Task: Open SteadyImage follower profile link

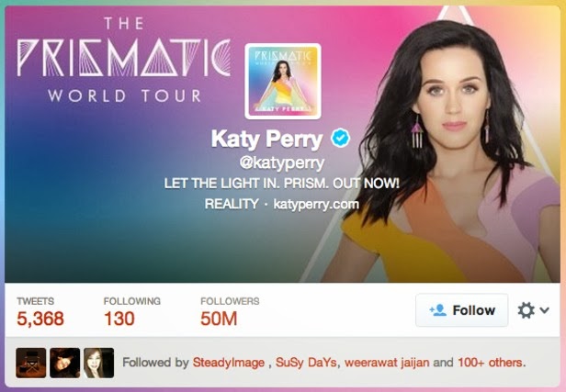Action: pos(229,363)
